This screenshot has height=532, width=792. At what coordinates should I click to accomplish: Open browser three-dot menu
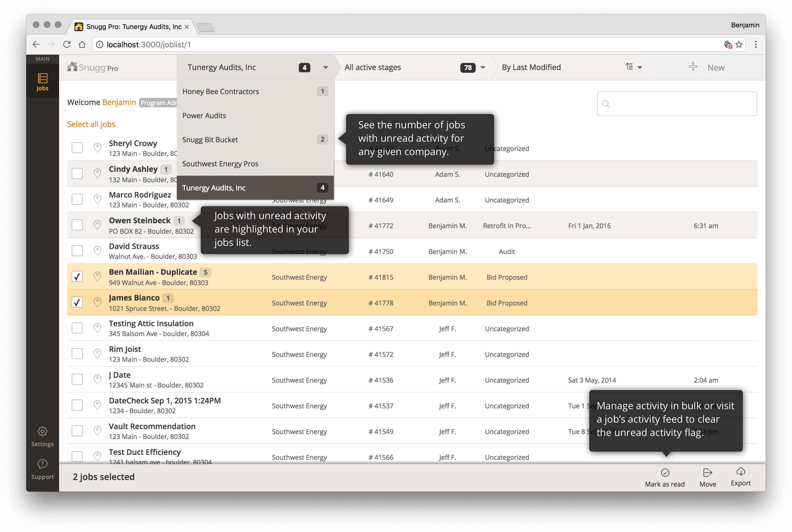pos(756,44)
